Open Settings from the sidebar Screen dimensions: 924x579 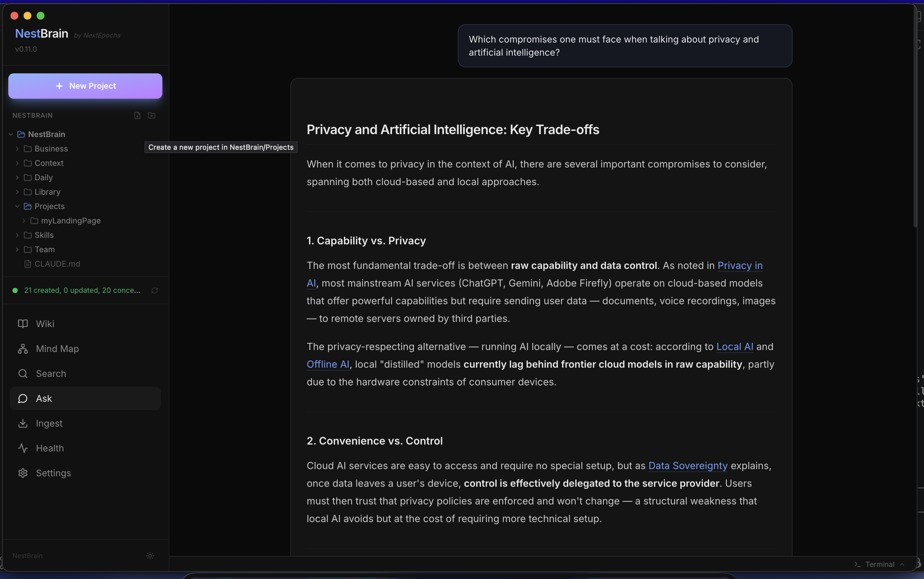click(53, 473)
